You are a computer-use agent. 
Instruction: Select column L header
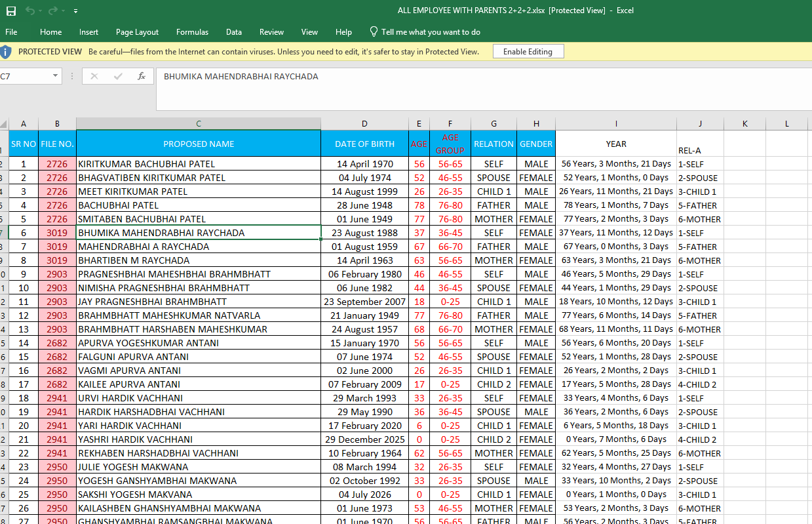[787, 124]
